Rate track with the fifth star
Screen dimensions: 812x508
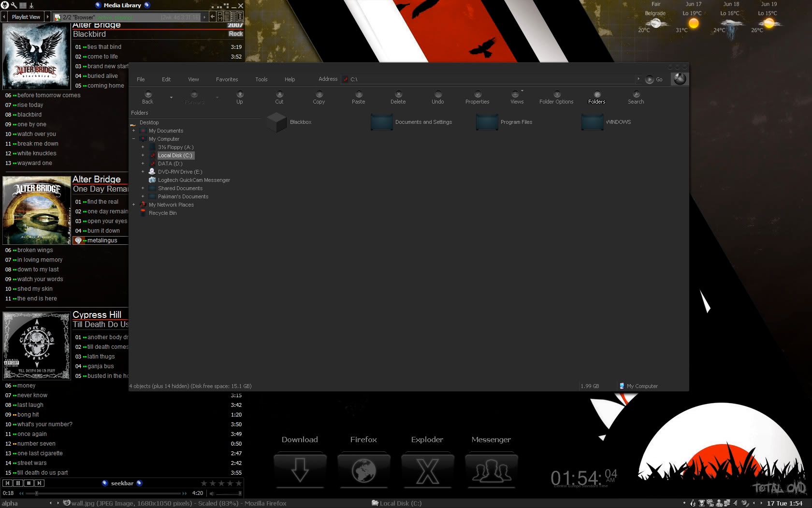pos(238,483)
